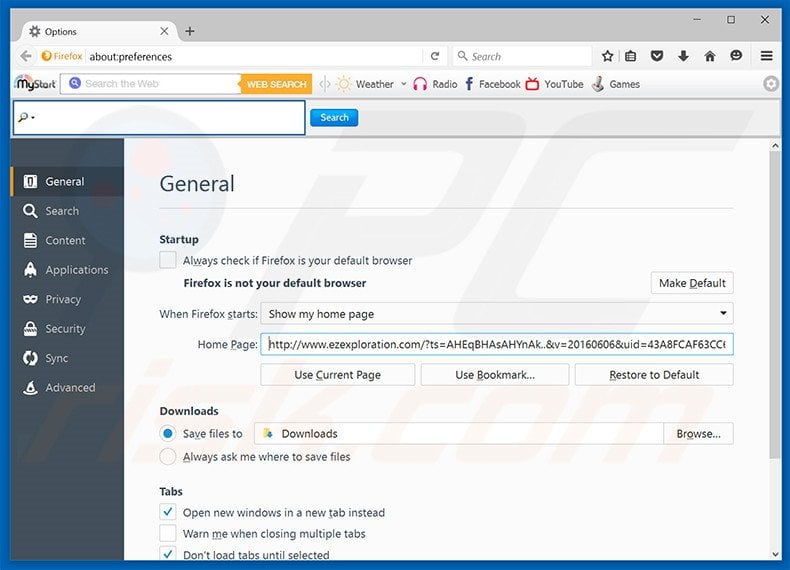Open the Weather dropdown arrow
This screenshot has width=790, height=570.
click(404, 84)
